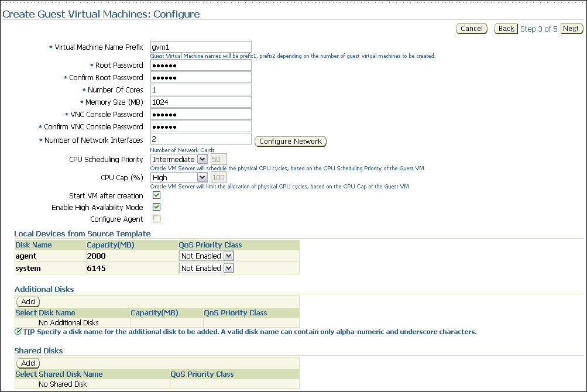Image resolution: width=587 pixels, height=392 pixels.
Task: Click 'Shared Disk Name' column header
Action: 71,374
